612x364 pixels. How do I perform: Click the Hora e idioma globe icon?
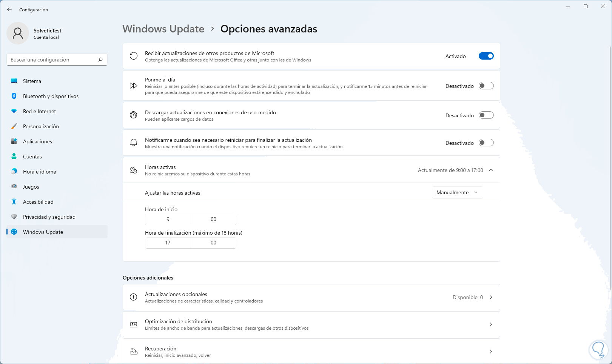[x=14, y=172]
